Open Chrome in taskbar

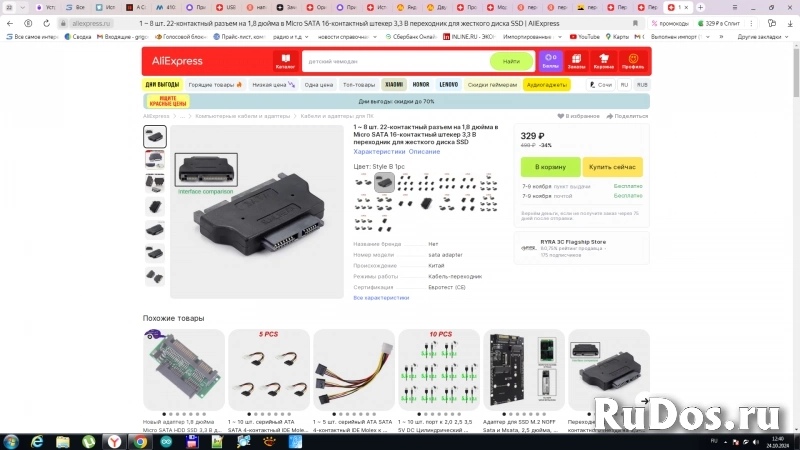pyautogui.click(x=140, y=442)
